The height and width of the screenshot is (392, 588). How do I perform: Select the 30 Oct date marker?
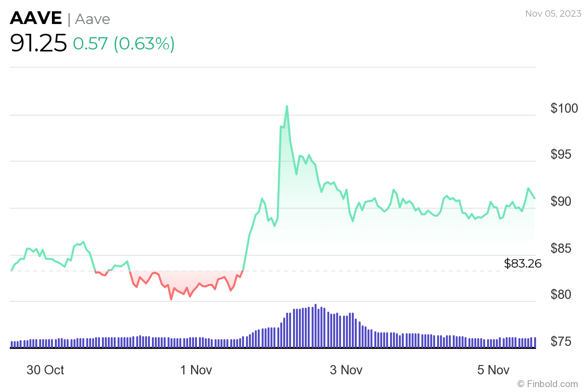click(45, 370)
